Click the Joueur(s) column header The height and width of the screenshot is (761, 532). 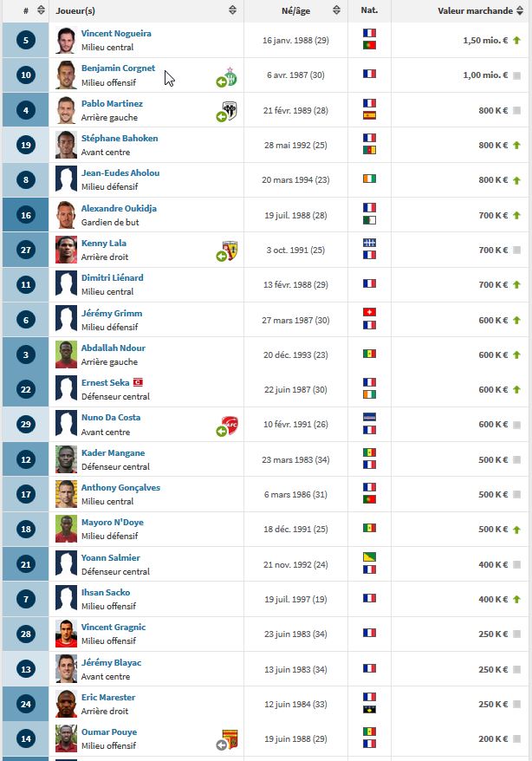[x=77, y=10]
